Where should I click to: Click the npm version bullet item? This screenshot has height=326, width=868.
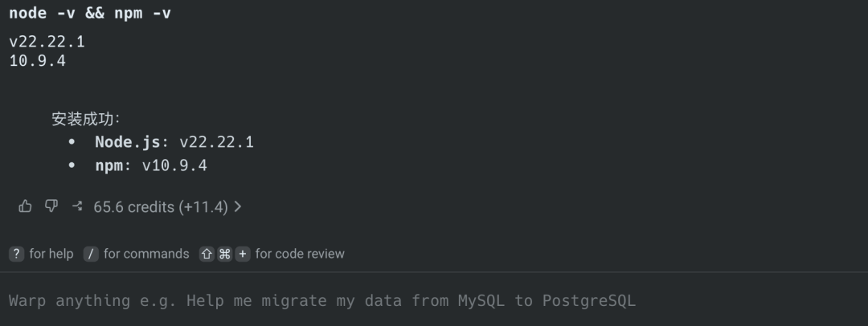[x=150, y=165]
